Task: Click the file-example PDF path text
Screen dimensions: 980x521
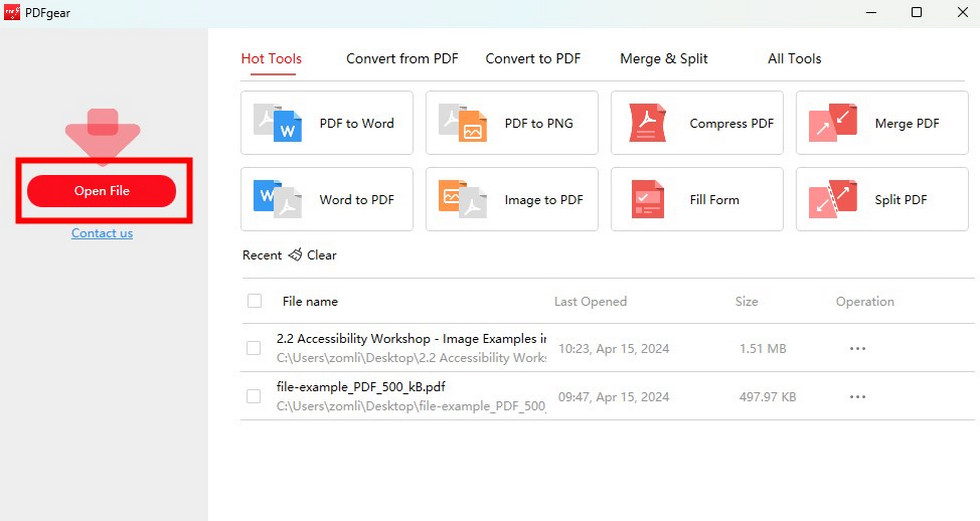Action: click(411, 406)
